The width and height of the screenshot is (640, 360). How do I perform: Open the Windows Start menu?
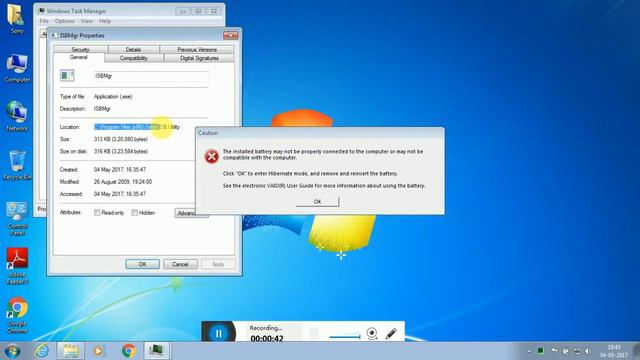13,351
